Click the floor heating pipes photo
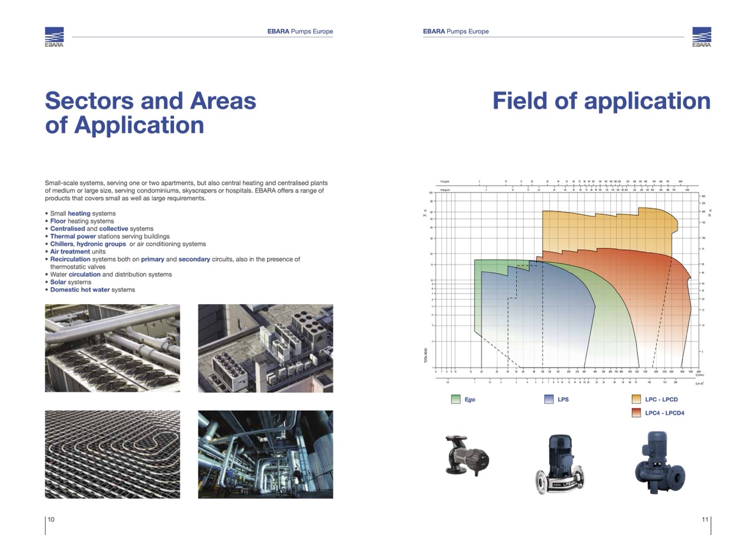 (112, 454)
